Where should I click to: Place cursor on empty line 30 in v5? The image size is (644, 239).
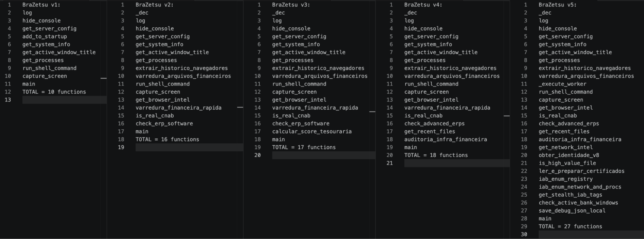pyautogui.click(x=591, y=234)
